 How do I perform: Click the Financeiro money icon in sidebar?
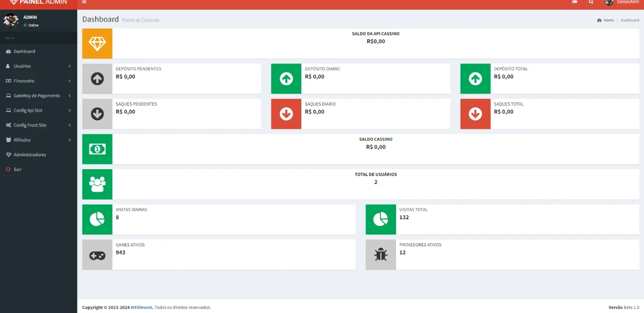pos(8,81)
